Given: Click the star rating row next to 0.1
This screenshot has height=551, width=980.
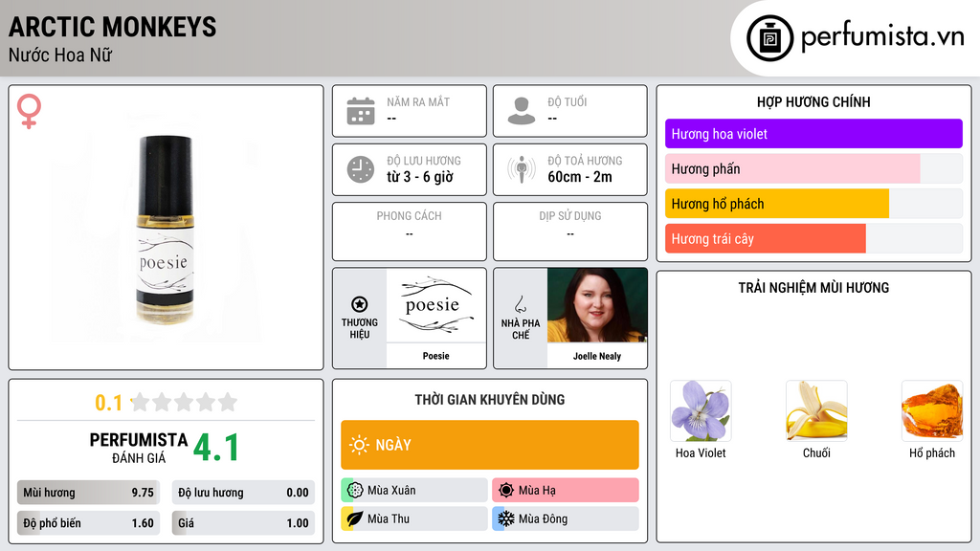Looking at the screenshot, I should click(x=184, y=402).
